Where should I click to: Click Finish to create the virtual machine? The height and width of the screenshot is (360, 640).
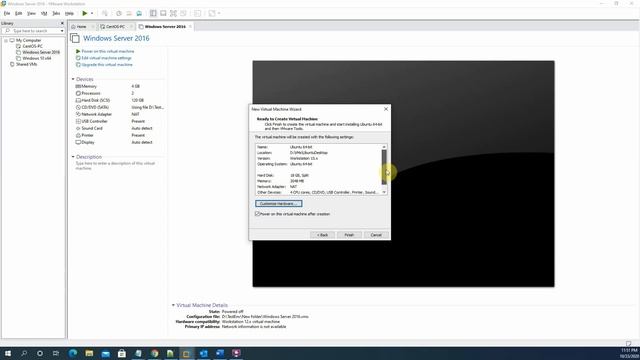coord(349,235)
